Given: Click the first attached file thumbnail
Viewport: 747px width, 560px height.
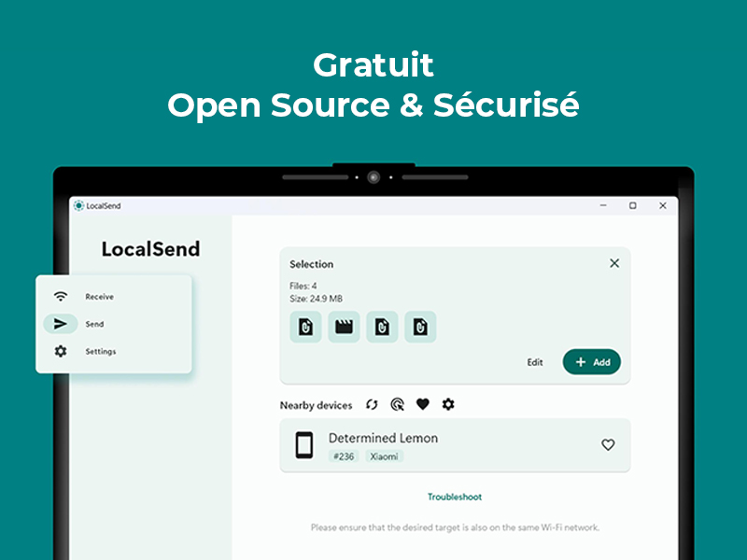Looking at the screenshot, I should [305, 327].
